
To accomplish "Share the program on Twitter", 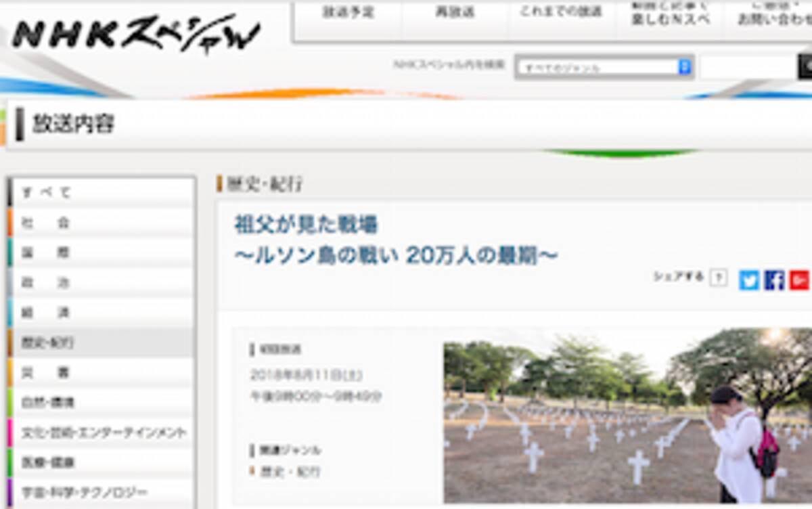I will (x=749, y=280).
